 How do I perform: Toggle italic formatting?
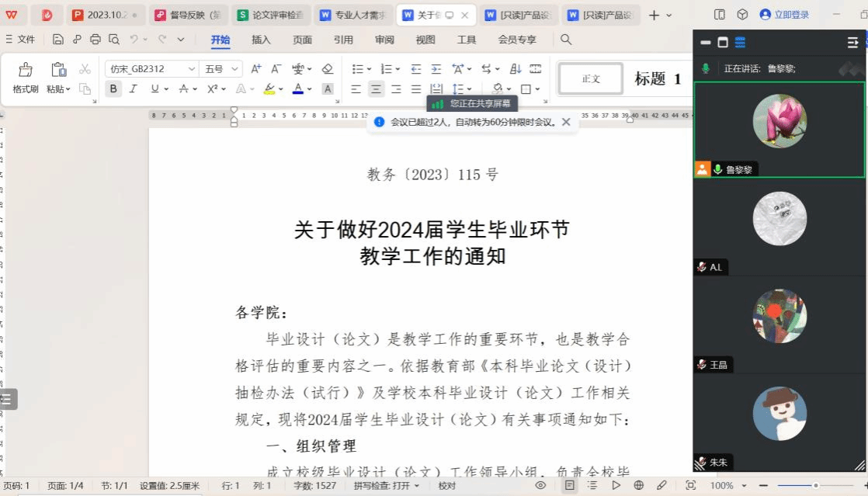pos(134,89)
